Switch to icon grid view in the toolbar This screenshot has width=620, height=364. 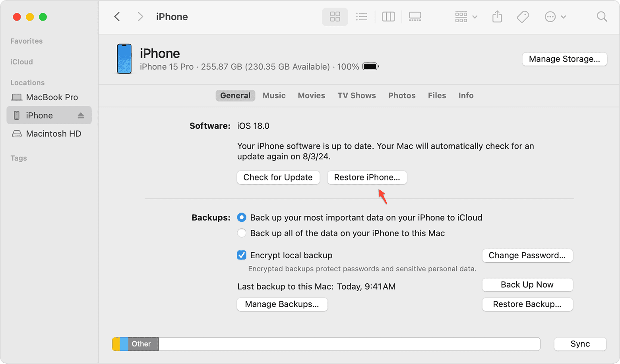coord(335,17)
